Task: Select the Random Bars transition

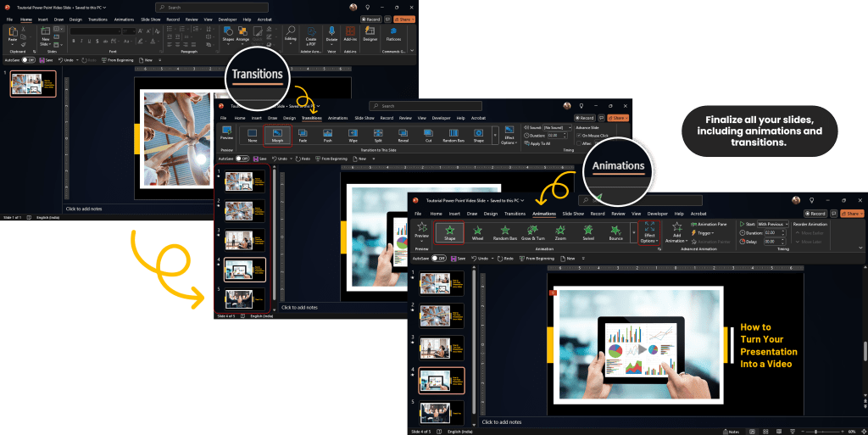Action: [x=454, y=136]
